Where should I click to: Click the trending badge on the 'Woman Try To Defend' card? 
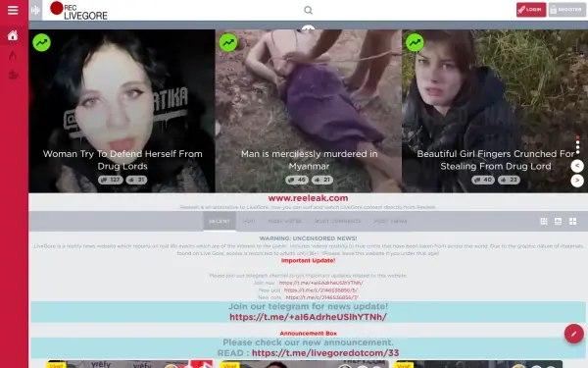pyautogui.click(x=41, y=42)
